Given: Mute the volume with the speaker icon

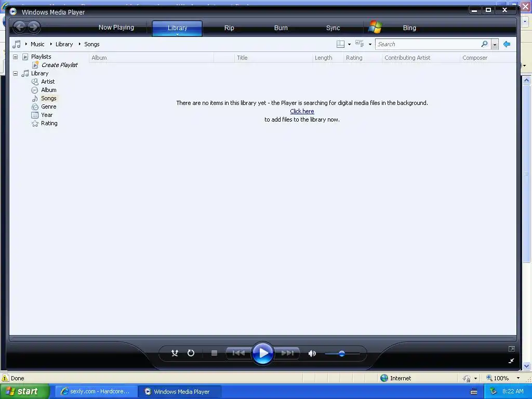Looking at the screenshot, I should tap(312, 353).
